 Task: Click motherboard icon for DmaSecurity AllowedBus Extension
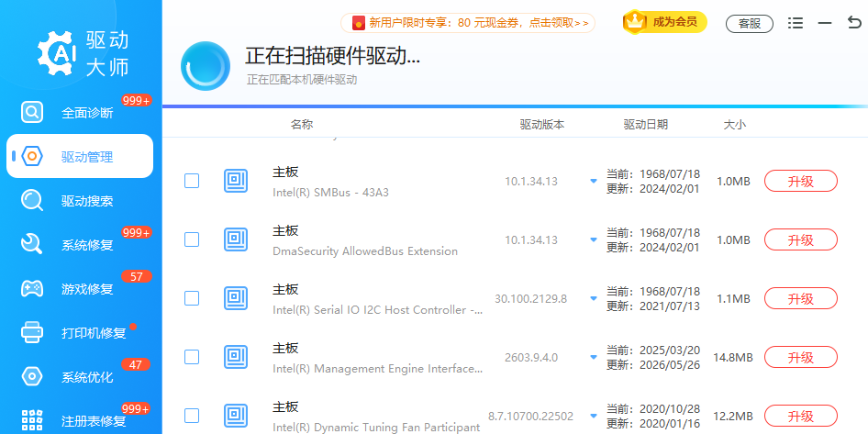236,239
